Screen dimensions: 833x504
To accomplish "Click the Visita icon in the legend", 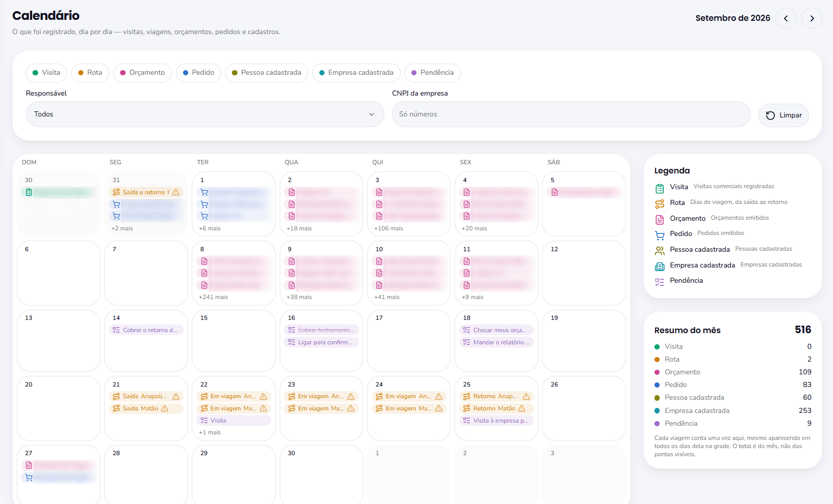I will (x=660, y=189).
